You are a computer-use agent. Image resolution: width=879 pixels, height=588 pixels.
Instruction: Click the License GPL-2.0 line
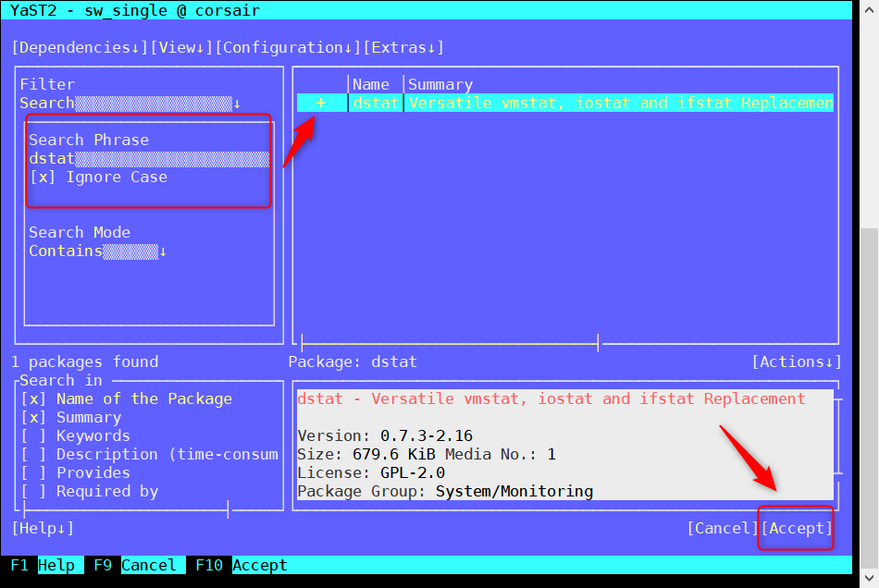pos(371,472)
